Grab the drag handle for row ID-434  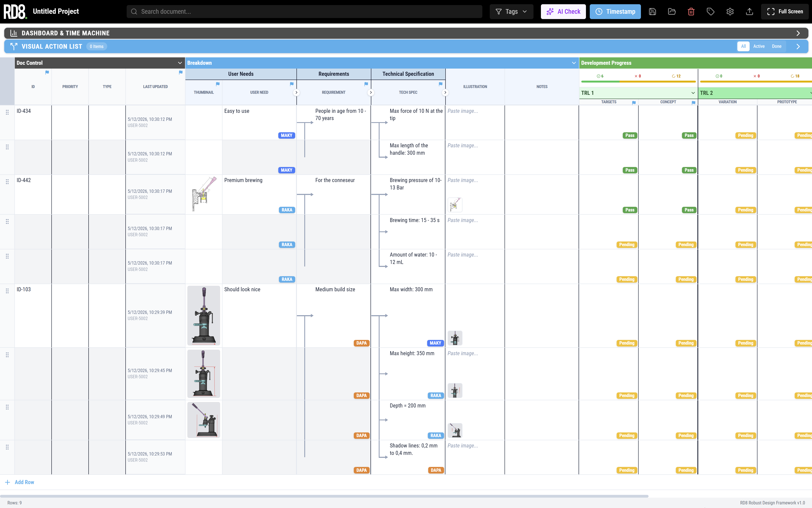[7, 112]
